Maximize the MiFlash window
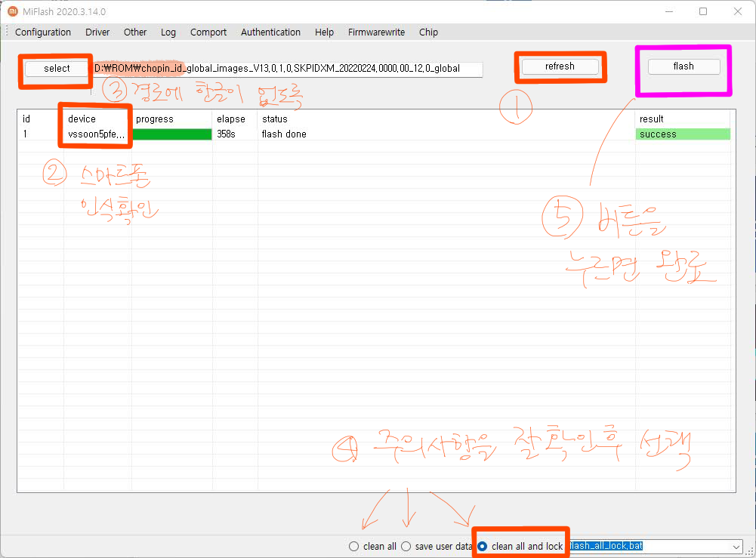Viewport: 756px width, 558px height. point(703,11)
